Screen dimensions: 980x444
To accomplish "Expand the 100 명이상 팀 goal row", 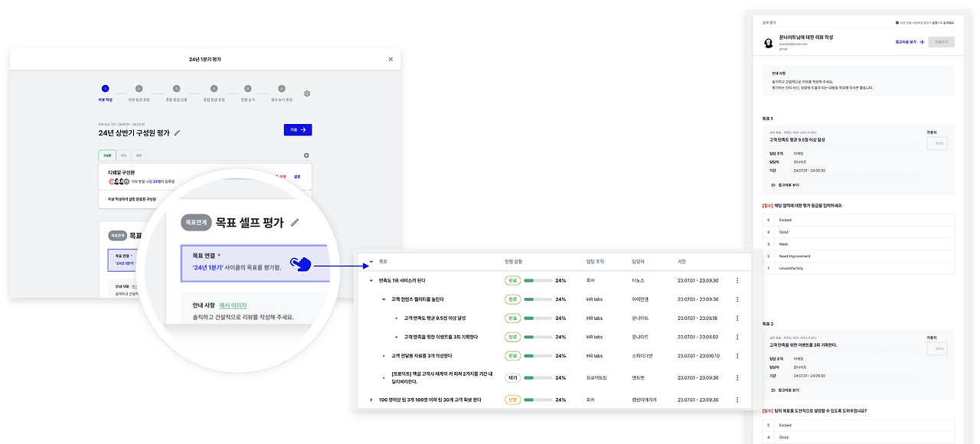I will click(x=371, y=400).
